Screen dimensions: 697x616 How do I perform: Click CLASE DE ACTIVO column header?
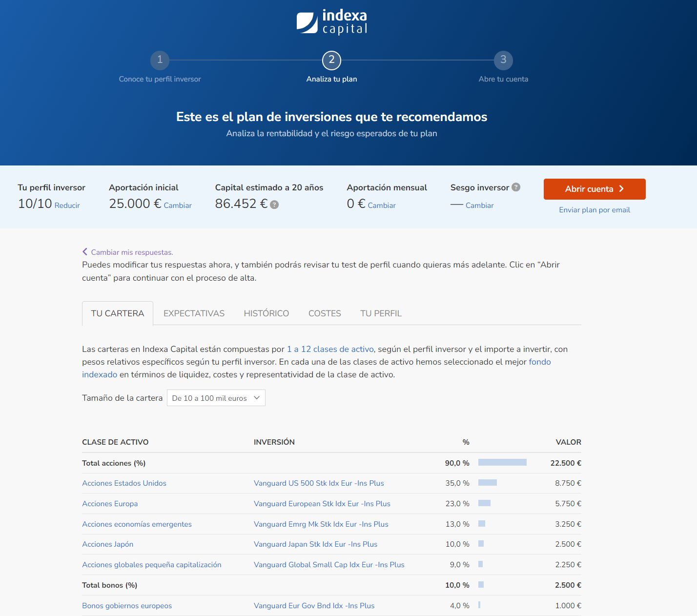(x=115, y=442)
